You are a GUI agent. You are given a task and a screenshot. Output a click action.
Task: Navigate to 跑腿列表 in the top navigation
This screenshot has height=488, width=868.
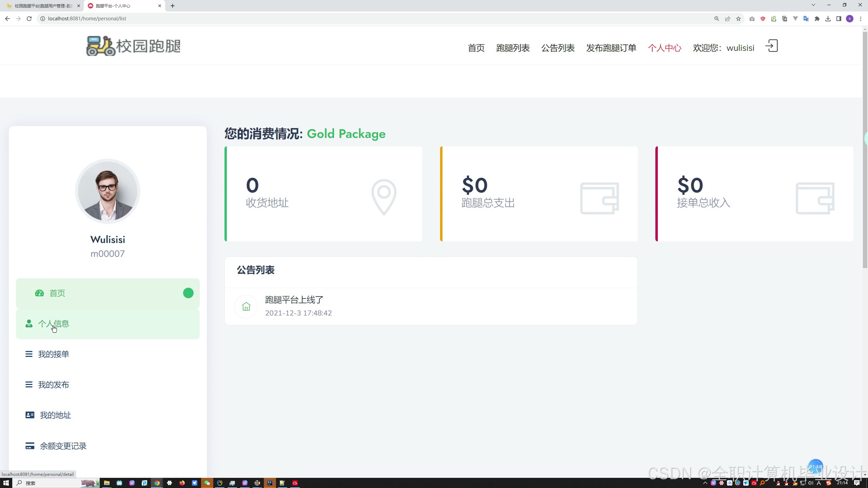coord(513,48)
